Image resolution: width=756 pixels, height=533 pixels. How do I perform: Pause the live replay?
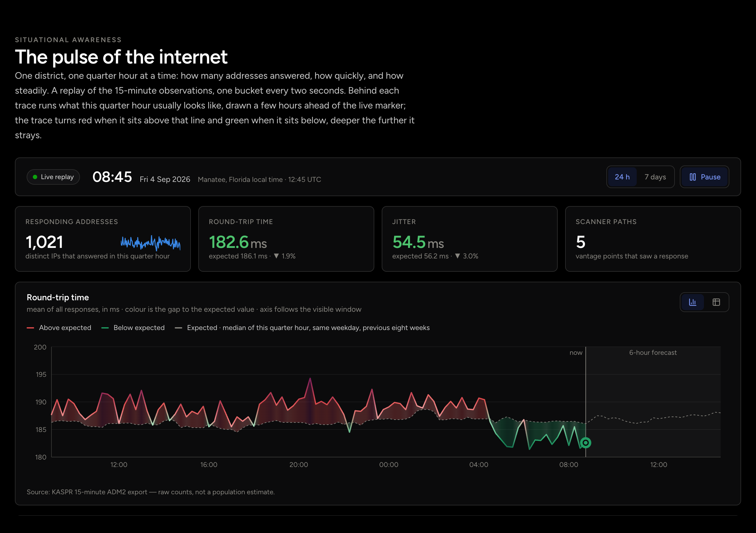point(704,177)
